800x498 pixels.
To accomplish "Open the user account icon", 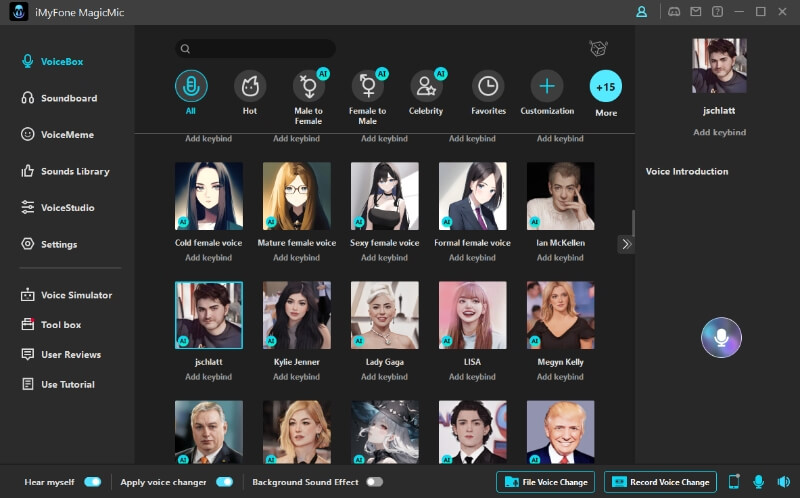I will (x=641, y=12).
